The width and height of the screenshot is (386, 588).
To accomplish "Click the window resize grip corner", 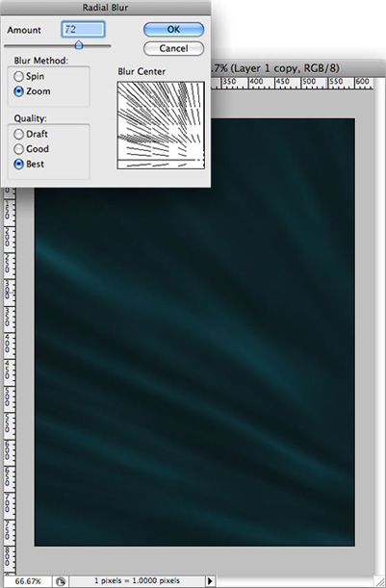I will coord(379,581).
